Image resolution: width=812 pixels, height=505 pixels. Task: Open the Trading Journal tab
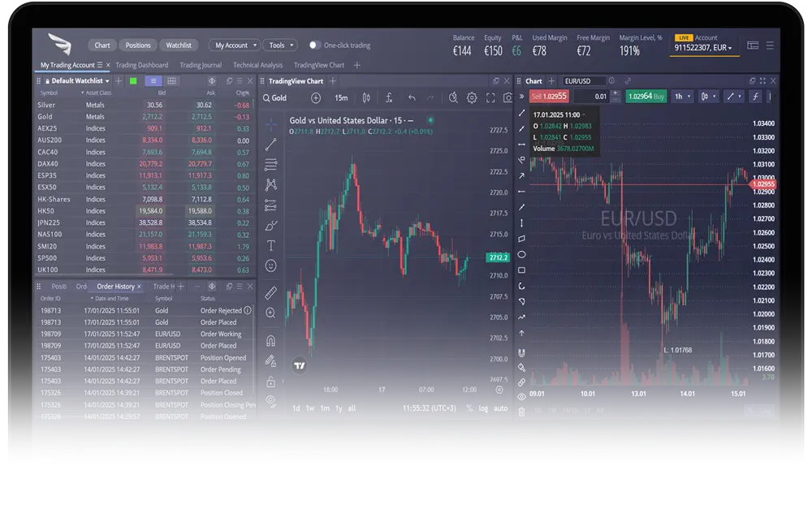(x=201, y=65)
